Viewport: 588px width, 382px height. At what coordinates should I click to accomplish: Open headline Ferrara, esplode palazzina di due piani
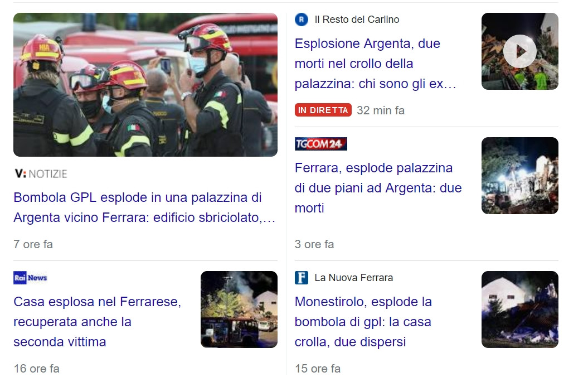(x=378, y=187)
